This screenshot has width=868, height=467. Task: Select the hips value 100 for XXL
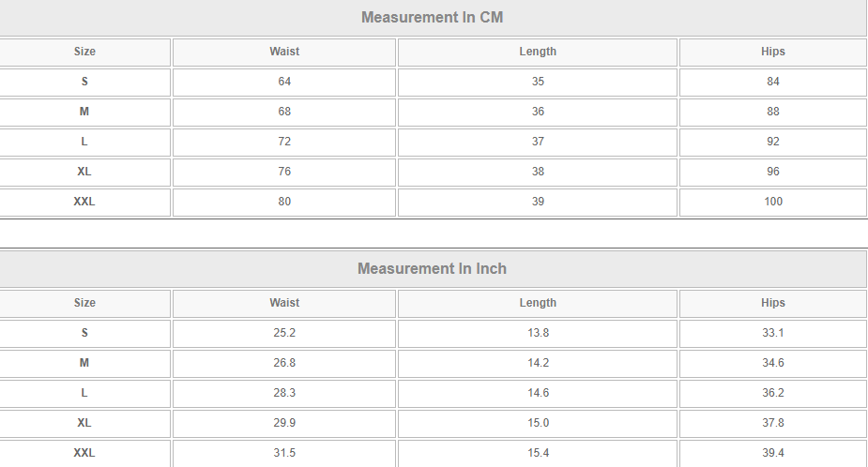[773, 202]
